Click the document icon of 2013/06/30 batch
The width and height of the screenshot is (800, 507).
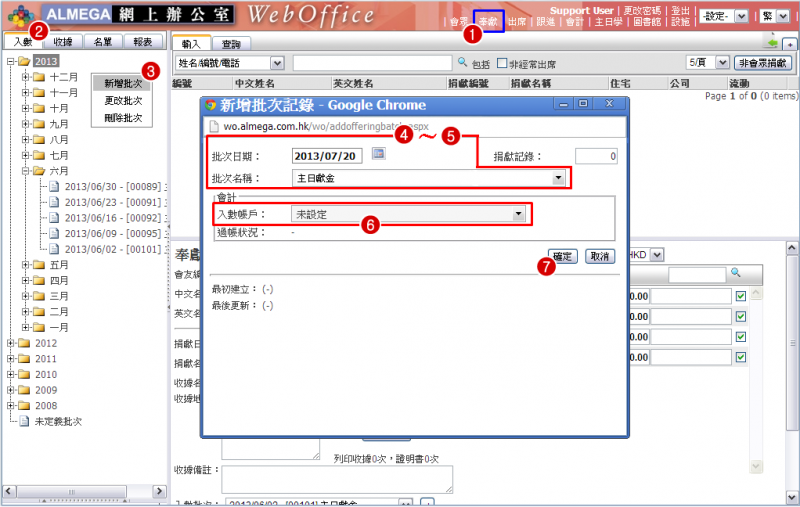(54, 187)
